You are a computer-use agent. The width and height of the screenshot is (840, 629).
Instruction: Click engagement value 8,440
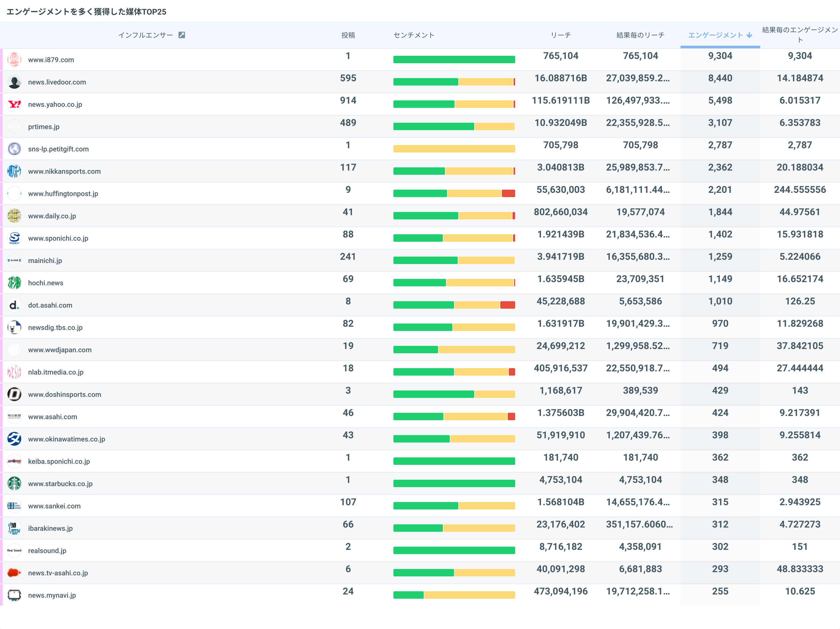[720, 78]
